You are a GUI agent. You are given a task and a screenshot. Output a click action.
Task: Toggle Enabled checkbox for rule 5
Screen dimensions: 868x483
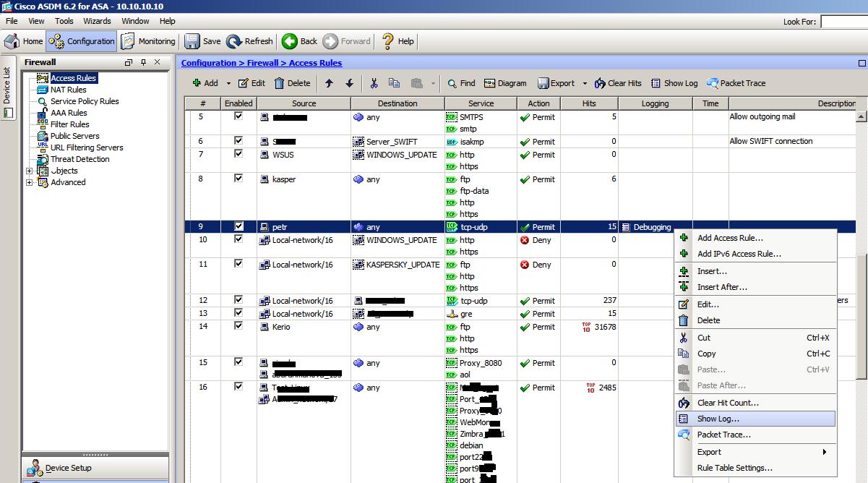click(x=239, y=116)
